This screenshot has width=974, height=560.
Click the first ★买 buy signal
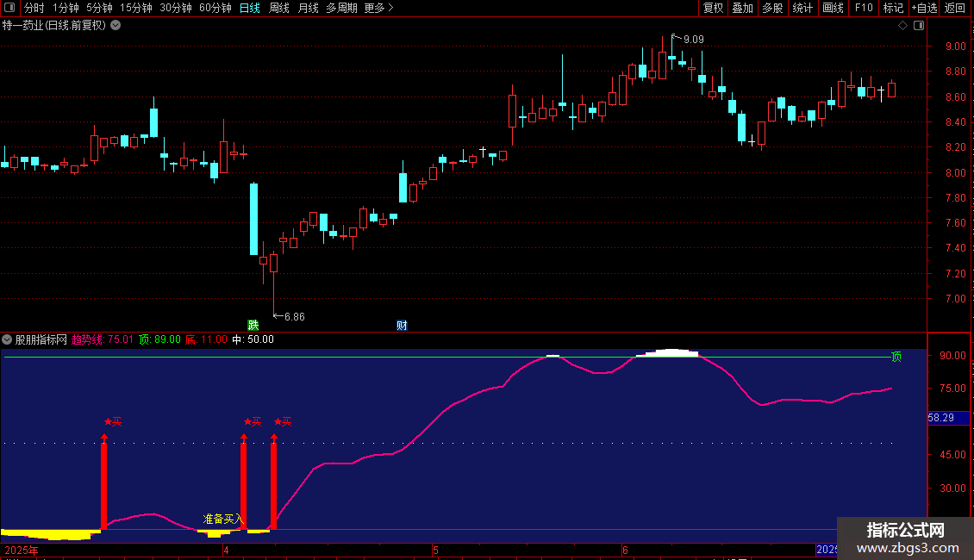[x=113, y=421]
